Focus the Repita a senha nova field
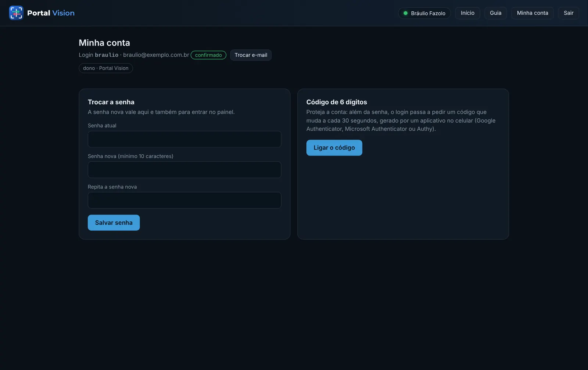Viewport: 588px width, 370px height. [184, 200]
